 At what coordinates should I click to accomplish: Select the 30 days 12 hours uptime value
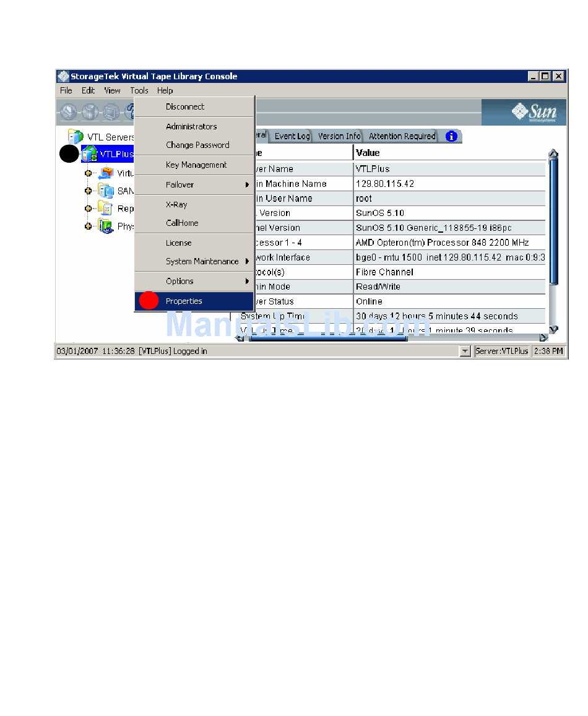(x=449, y=316)
